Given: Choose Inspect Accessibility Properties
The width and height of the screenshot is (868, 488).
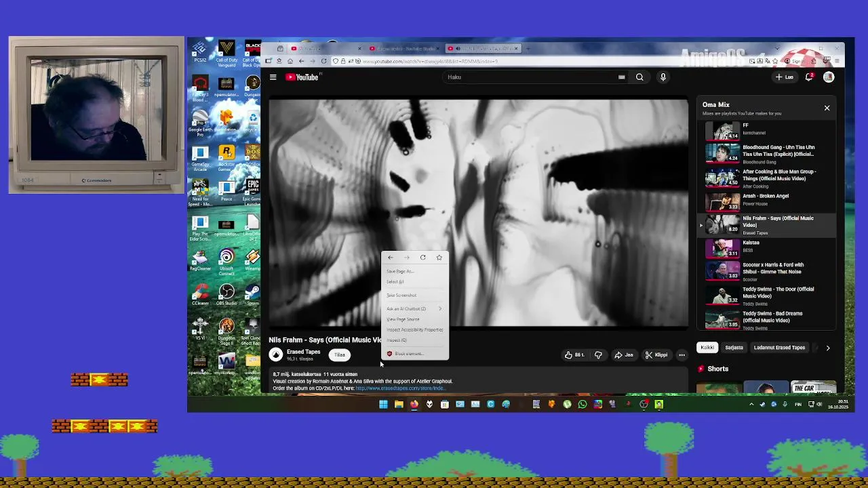Looking at the screenshot, I should [415, 329].
